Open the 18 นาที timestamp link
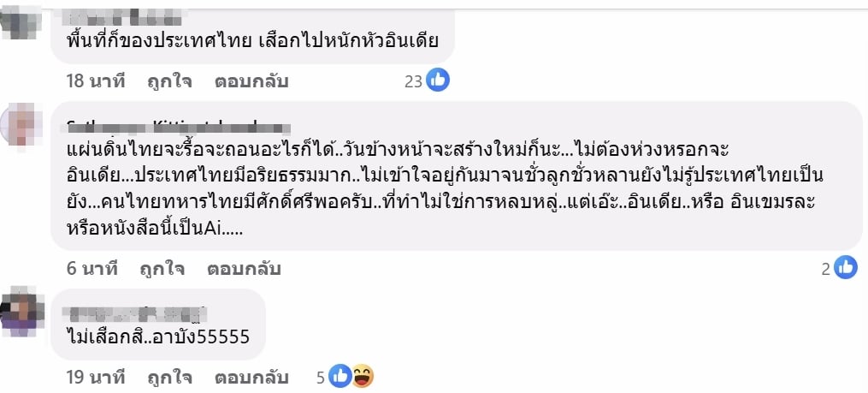 click(95, 81)
